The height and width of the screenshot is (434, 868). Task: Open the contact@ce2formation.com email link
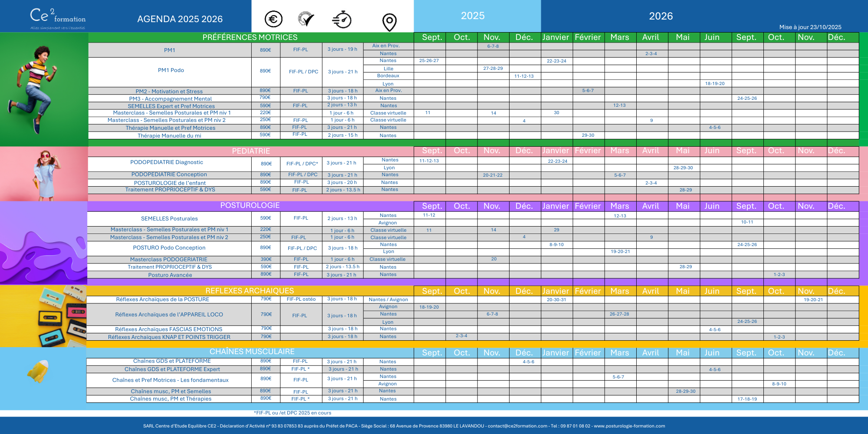point(517,426)
